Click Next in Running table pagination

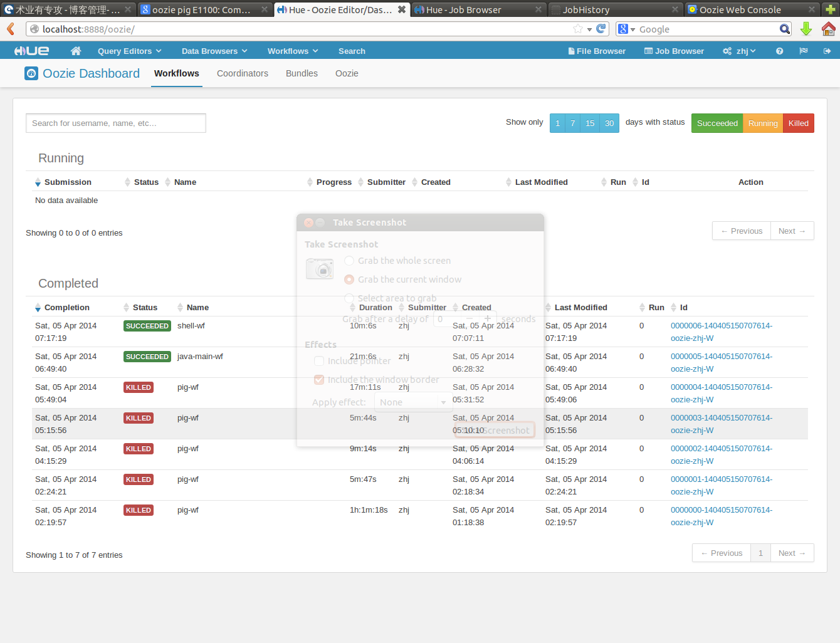coord(792,231)
